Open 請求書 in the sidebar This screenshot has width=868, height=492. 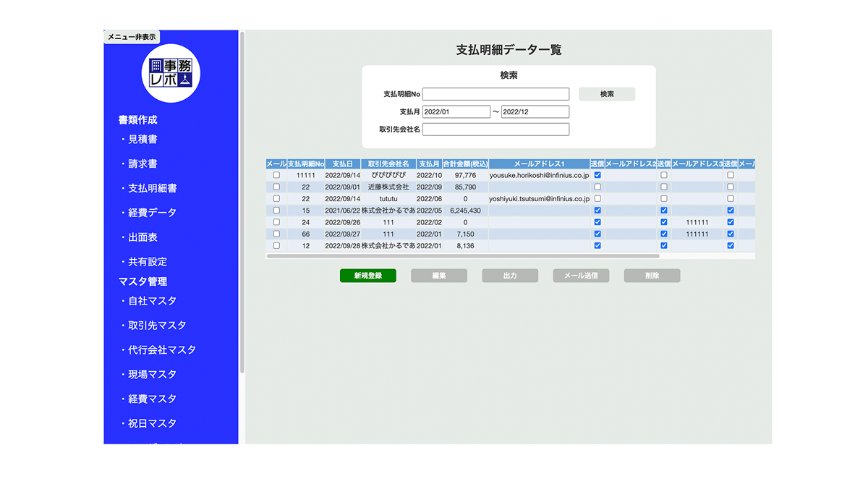(142, 164)
